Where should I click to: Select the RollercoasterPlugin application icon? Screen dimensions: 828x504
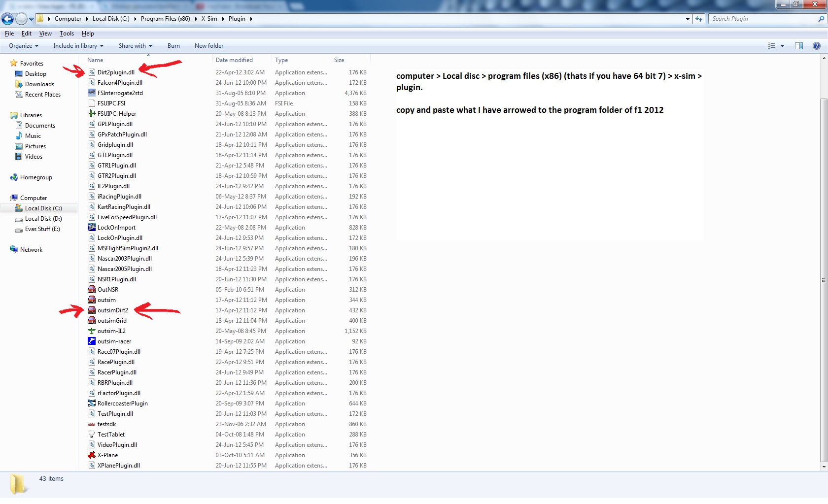coord(92,403)
